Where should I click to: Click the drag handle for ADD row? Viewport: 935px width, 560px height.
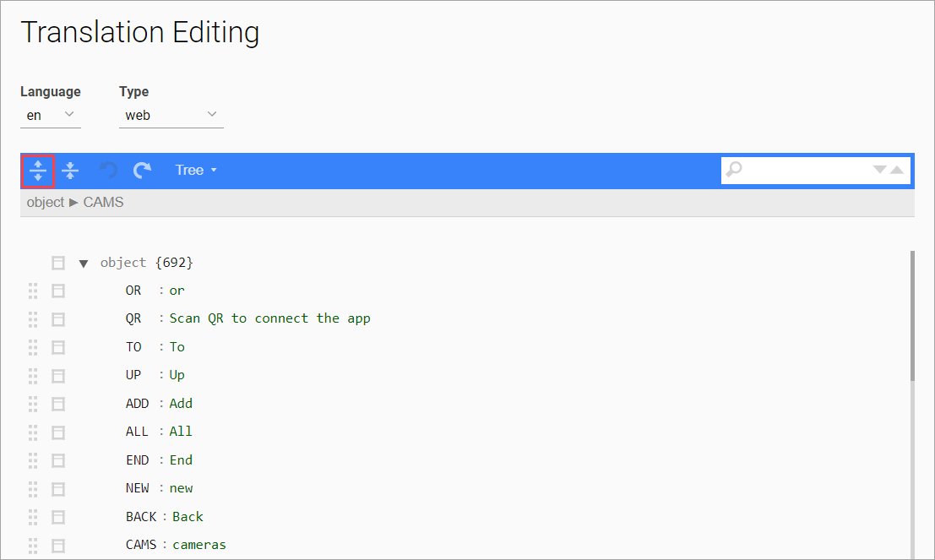33,404
